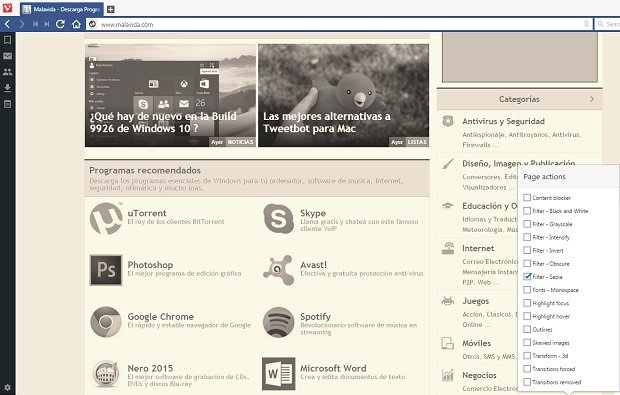Enable Transform - 3d checkbox
The image size is (620, 395).
point(527,355)
